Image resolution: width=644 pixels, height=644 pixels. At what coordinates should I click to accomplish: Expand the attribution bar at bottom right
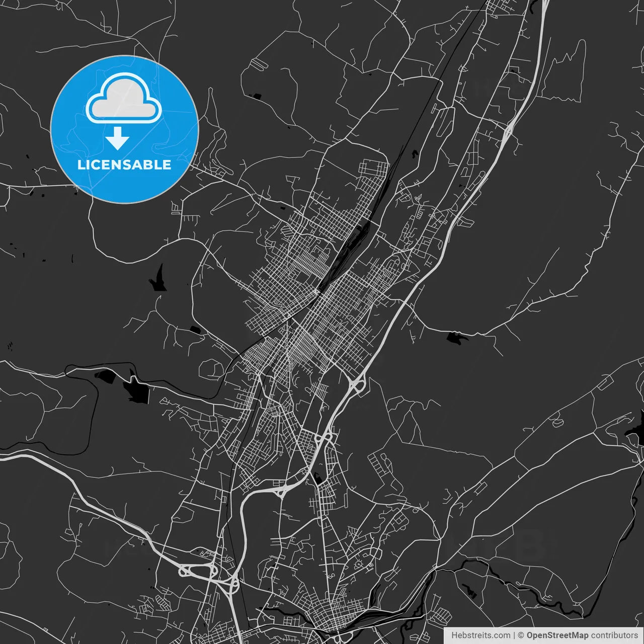543,635
